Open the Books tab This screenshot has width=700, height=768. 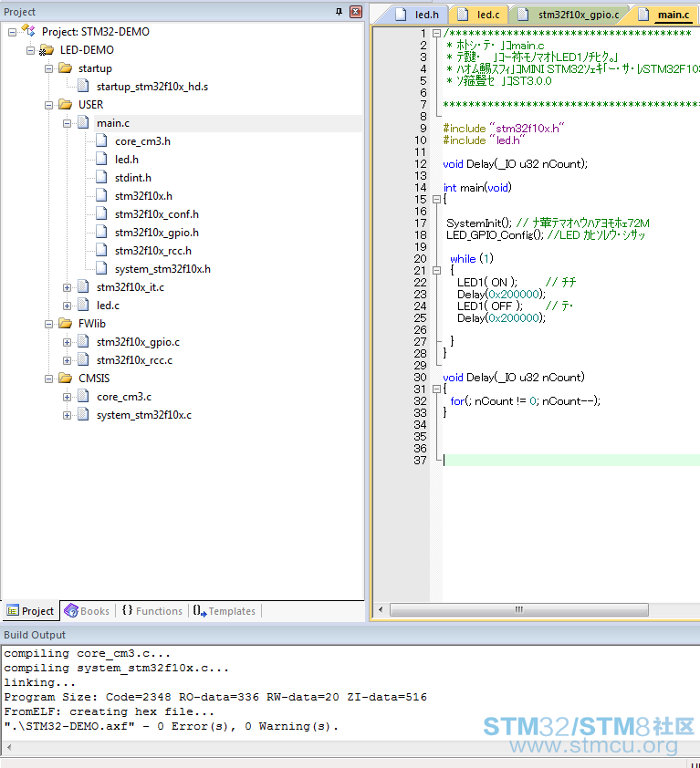(x=87, y=611)
